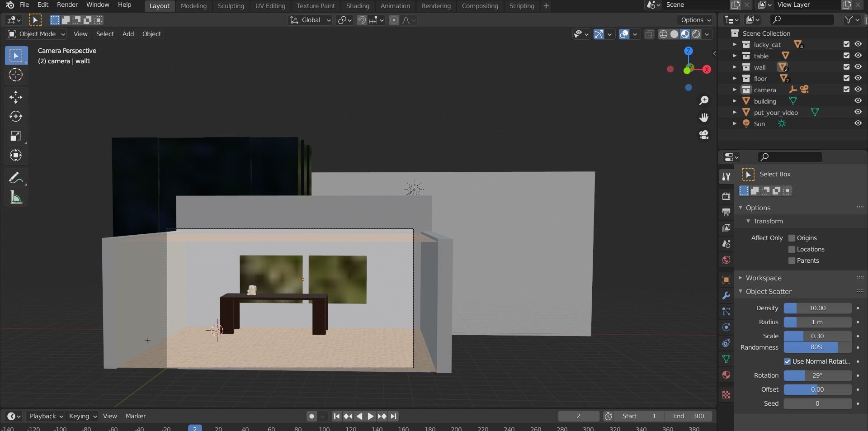The width and height of the screenshot is (868, 431).
Task: Jump to the timeline end frame
Action: (x=393, y=416)
